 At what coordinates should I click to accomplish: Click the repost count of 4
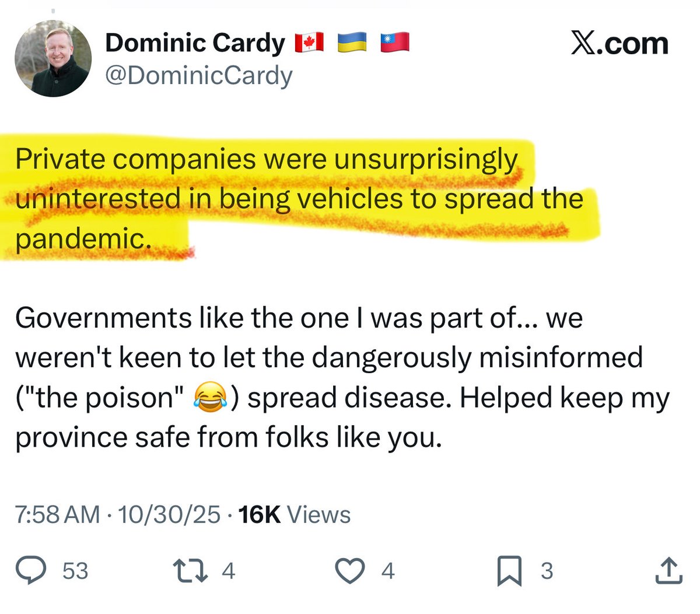click(228, 571)
